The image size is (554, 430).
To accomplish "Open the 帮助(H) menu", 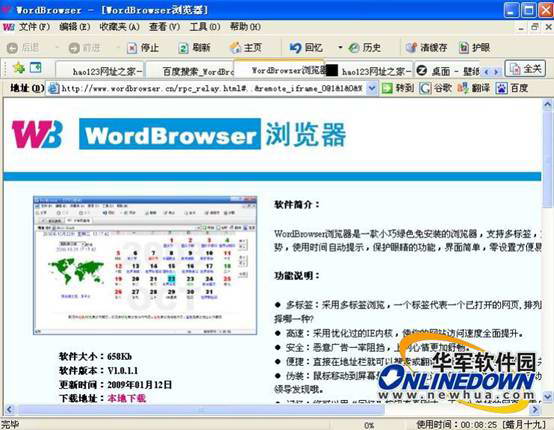I will click(x=245, y=27).
